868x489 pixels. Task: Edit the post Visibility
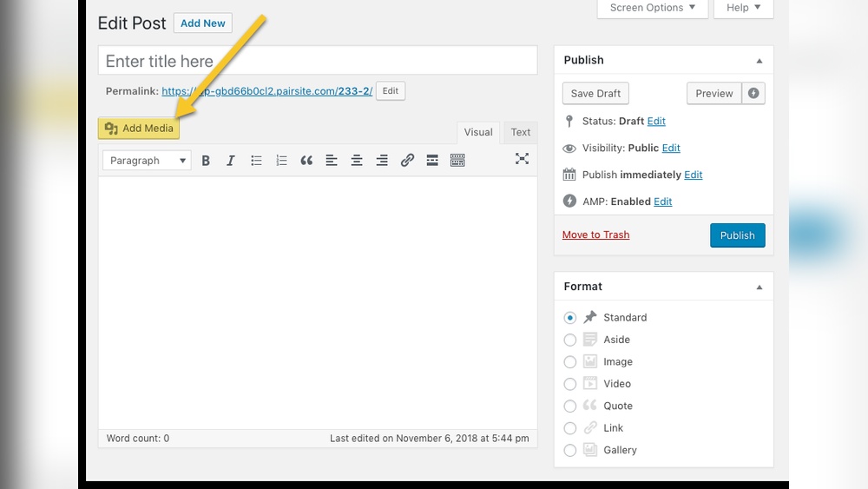coord(671,148)
